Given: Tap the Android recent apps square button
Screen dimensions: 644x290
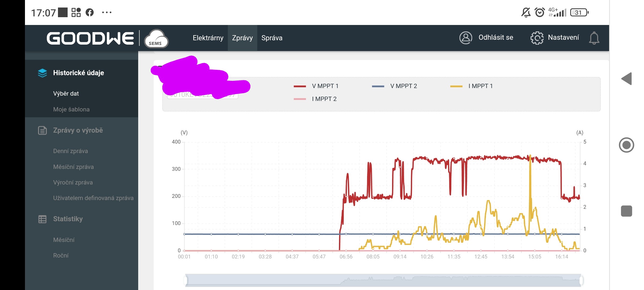Looking at the screenshot, I should click(x=627, y=211).
